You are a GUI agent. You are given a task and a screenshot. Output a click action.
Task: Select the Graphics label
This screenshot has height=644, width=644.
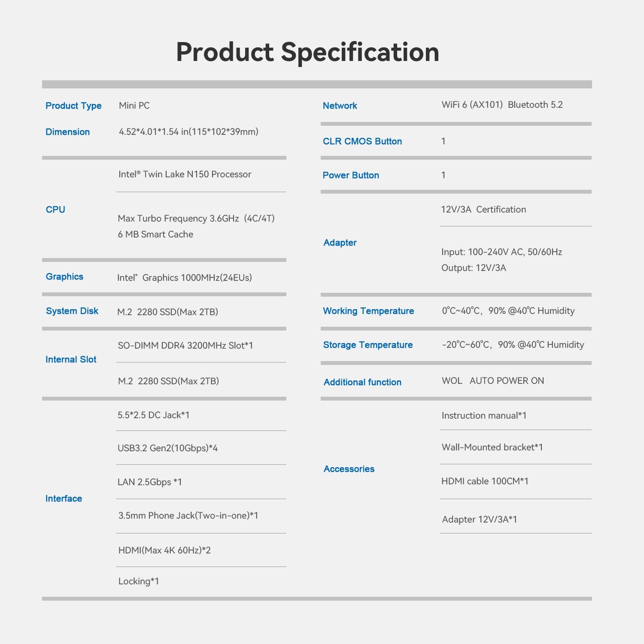point(64,276)
